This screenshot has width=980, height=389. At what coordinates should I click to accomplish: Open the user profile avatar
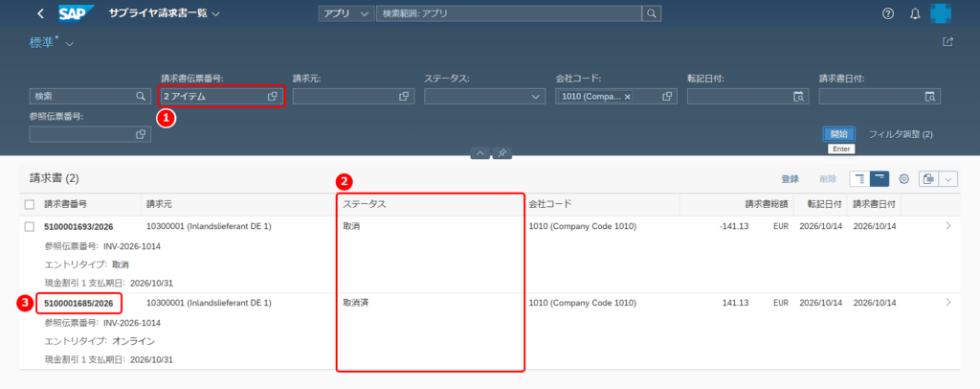941,13
